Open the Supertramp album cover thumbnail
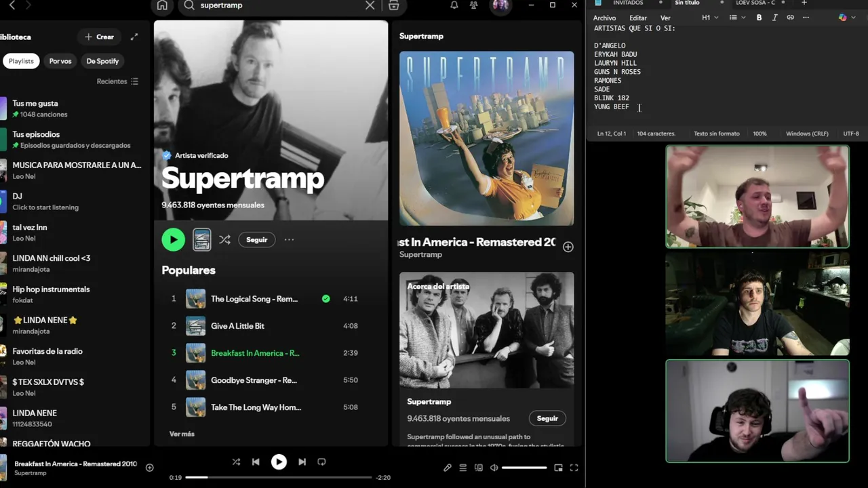 click(x=486, y=138)
